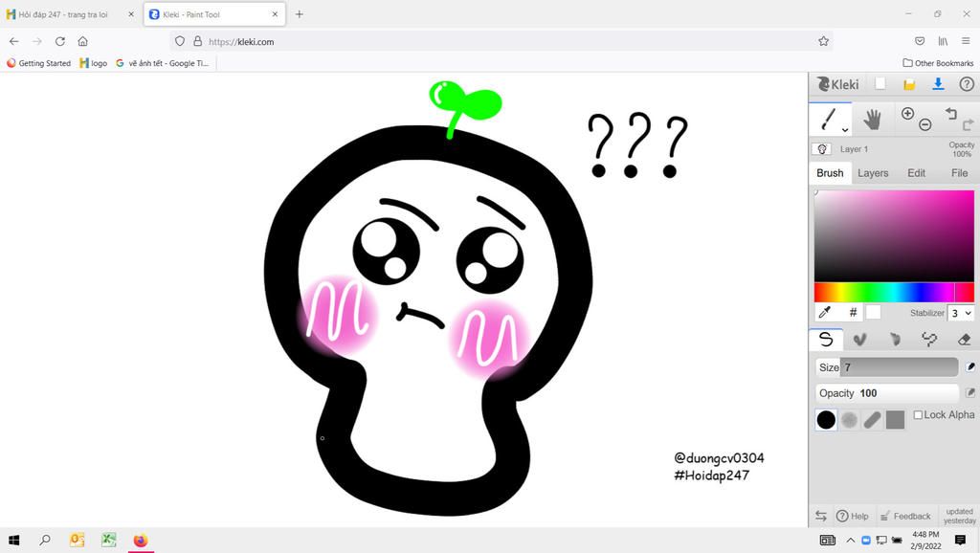Switch to the Layers tab
The image size is (980, 553).
coord(873,173)
